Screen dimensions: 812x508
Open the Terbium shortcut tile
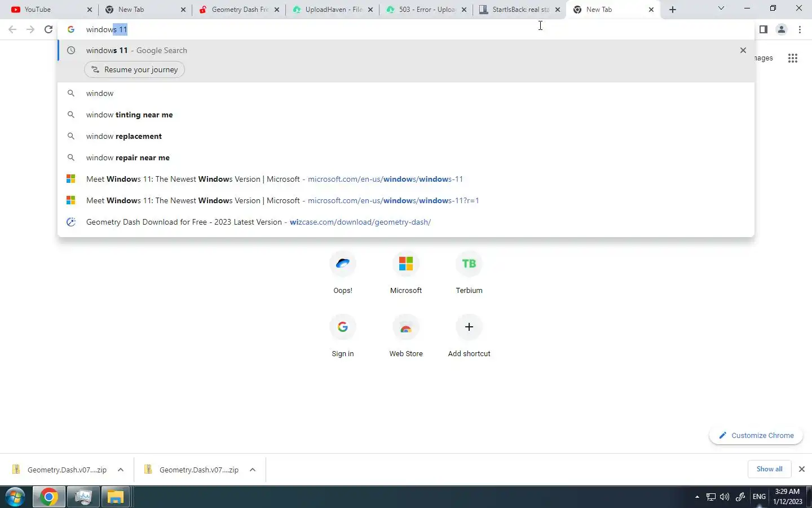(469, 273)
